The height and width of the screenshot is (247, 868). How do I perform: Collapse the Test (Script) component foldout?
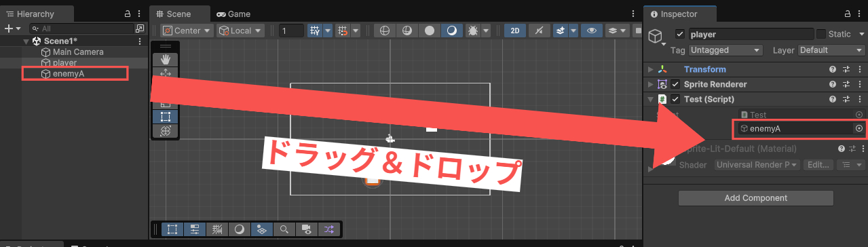pyautogui.click(x=650, y=99)
